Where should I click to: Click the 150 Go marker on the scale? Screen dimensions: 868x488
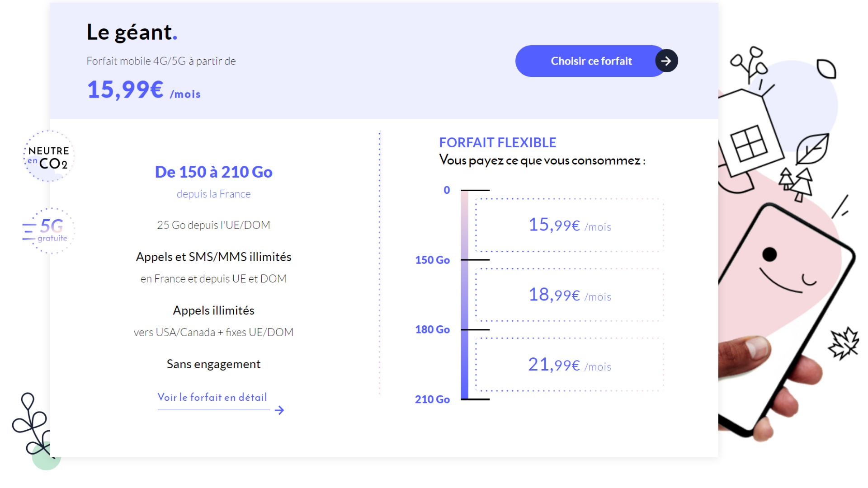click(432, 260)
